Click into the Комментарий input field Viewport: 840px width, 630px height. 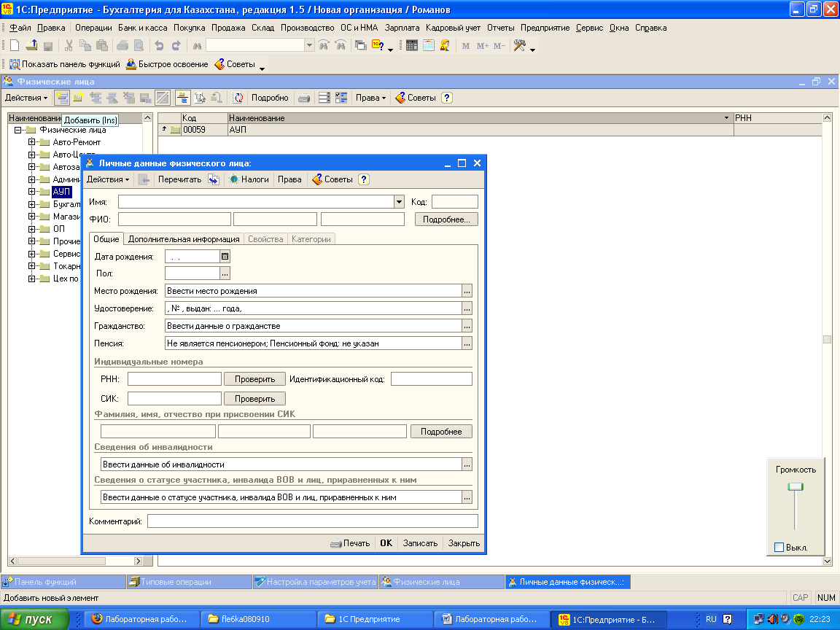point(312,521)
